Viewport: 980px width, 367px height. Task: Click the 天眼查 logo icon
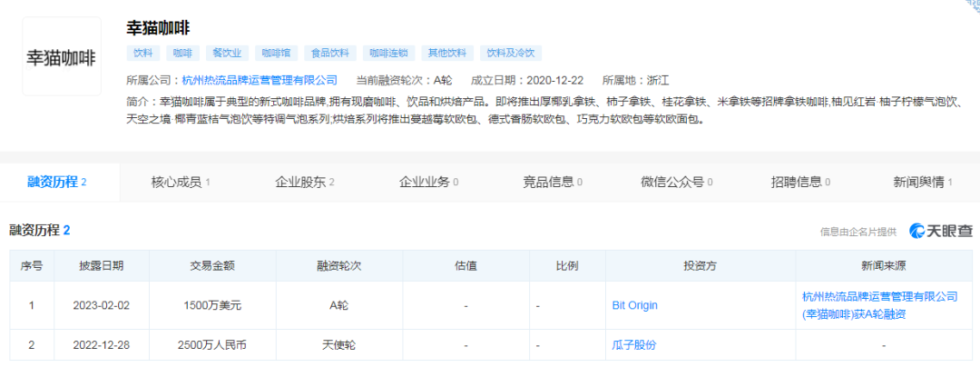coord(941,231)
